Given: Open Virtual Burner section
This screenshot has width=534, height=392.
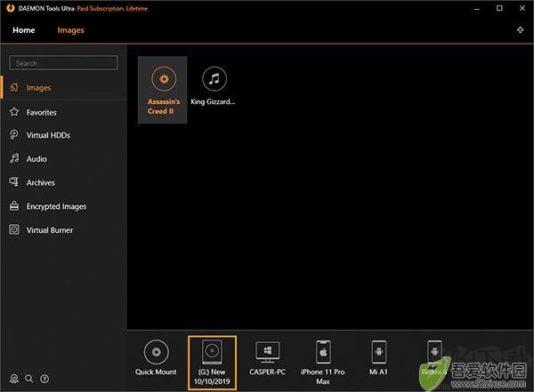Looking at the screenshot, I should pyautogui.click(x=64, y=230).
